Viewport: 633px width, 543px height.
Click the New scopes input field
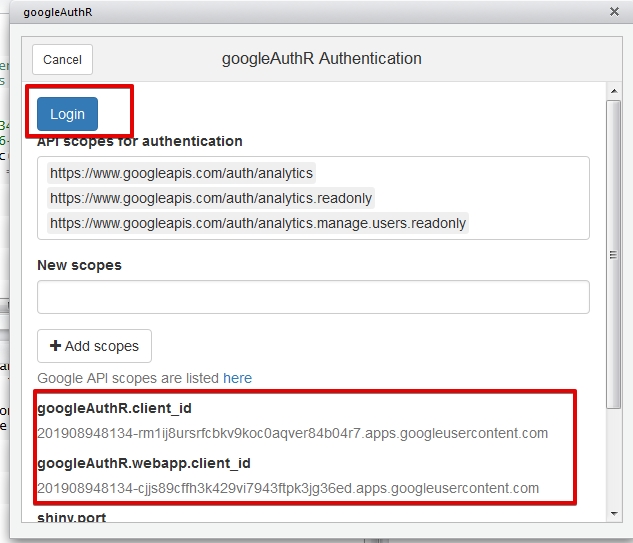(313, 297)
